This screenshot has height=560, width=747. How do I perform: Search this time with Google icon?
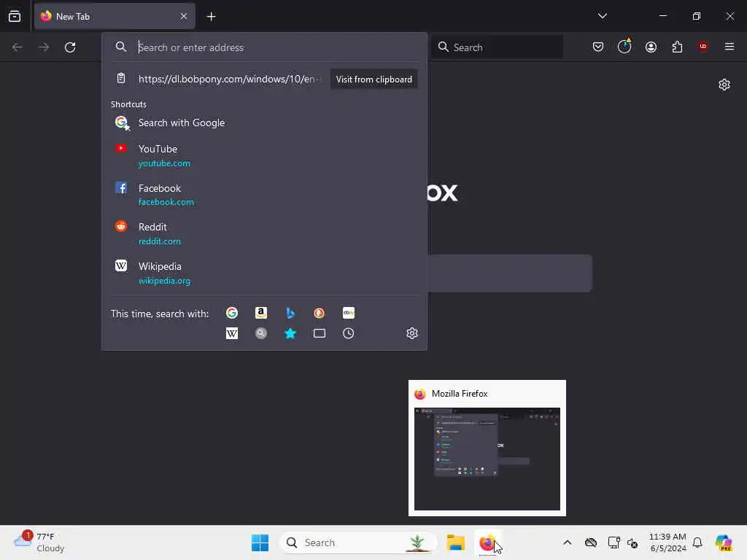pyautogui.click(x=232, y=313)
